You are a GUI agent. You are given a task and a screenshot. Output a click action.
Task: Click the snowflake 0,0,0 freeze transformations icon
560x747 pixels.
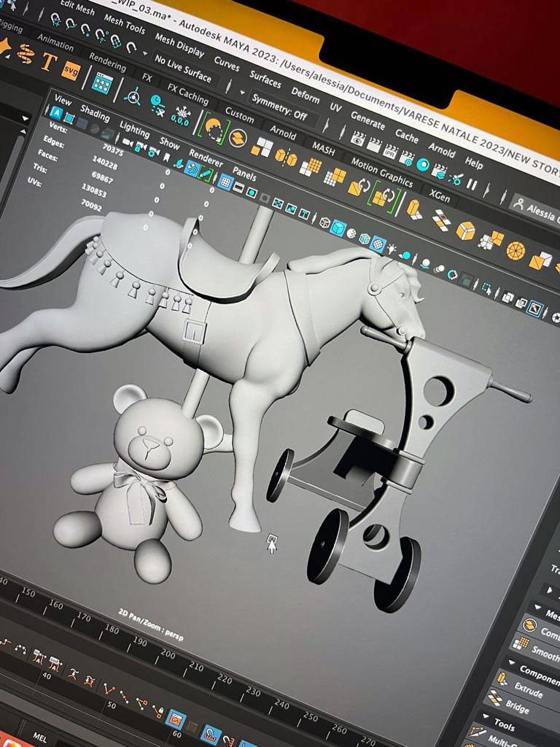[182, 116]
